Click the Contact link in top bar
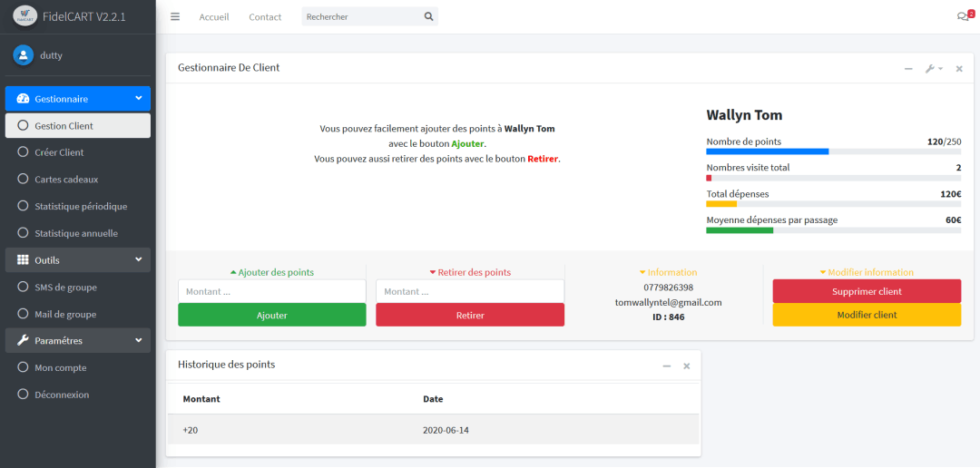The height and width of the screenshot is (468, 980). tap(265, 17)
